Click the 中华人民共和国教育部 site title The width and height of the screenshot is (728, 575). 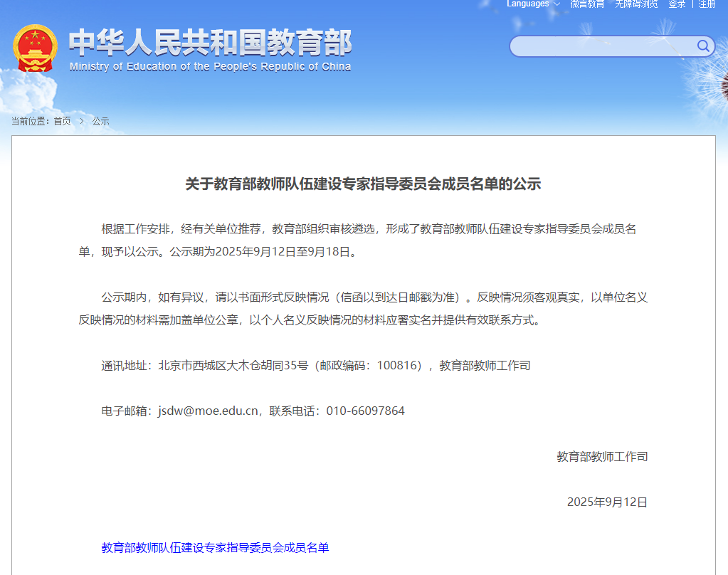210,43
